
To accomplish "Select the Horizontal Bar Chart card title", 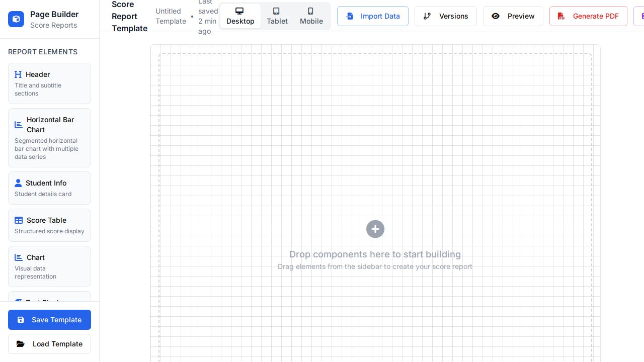I will (50, 125).
